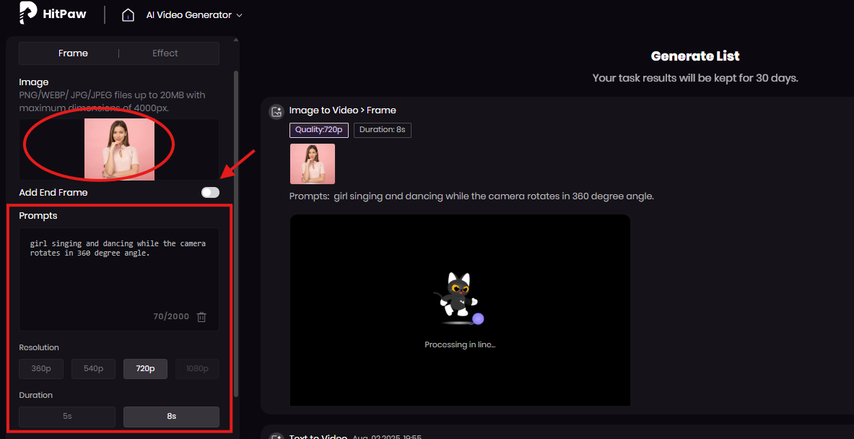Click the Quality:720p tag

tap(319, 130)
